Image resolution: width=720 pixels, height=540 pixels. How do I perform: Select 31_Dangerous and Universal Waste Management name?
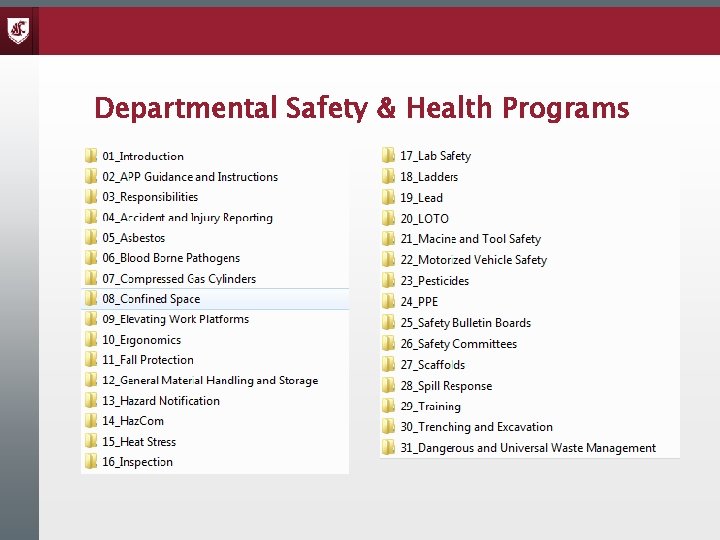[528, 448]
